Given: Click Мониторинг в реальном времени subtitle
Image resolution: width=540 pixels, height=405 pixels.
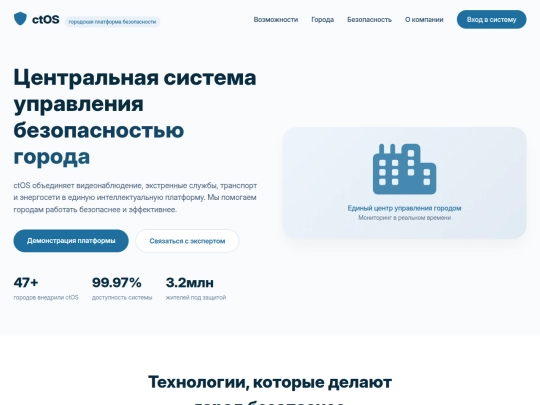Looking at the screenshot, I should coord(404,218).
